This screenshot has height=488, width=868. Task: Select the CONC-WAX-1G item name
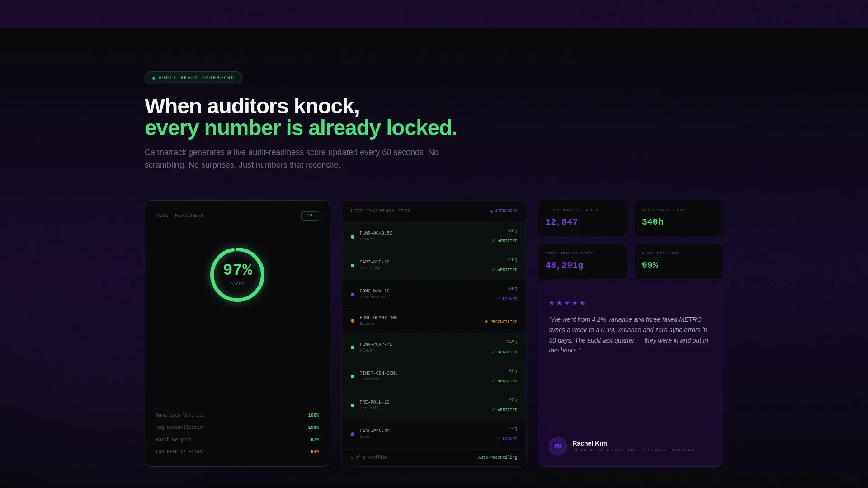[375, 291]
